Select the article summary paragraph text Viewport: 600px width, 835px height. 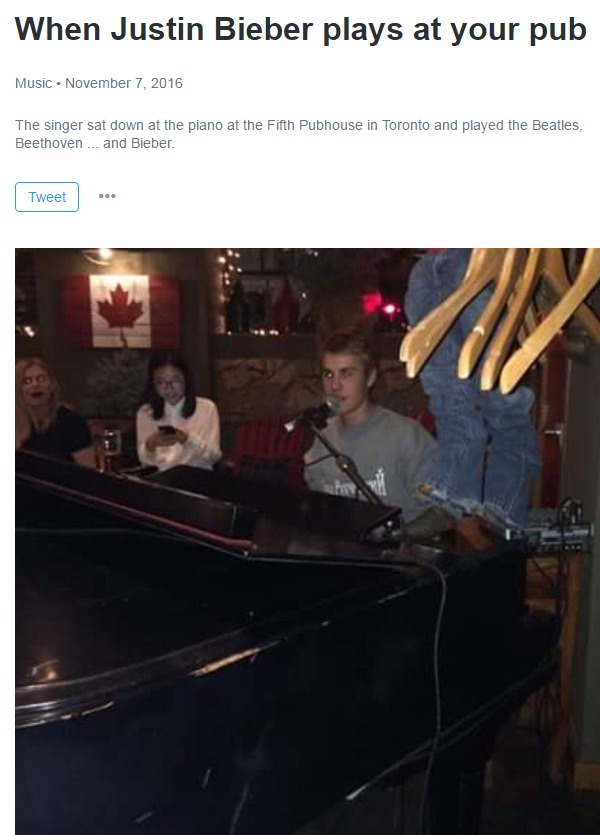pos(299,134)
